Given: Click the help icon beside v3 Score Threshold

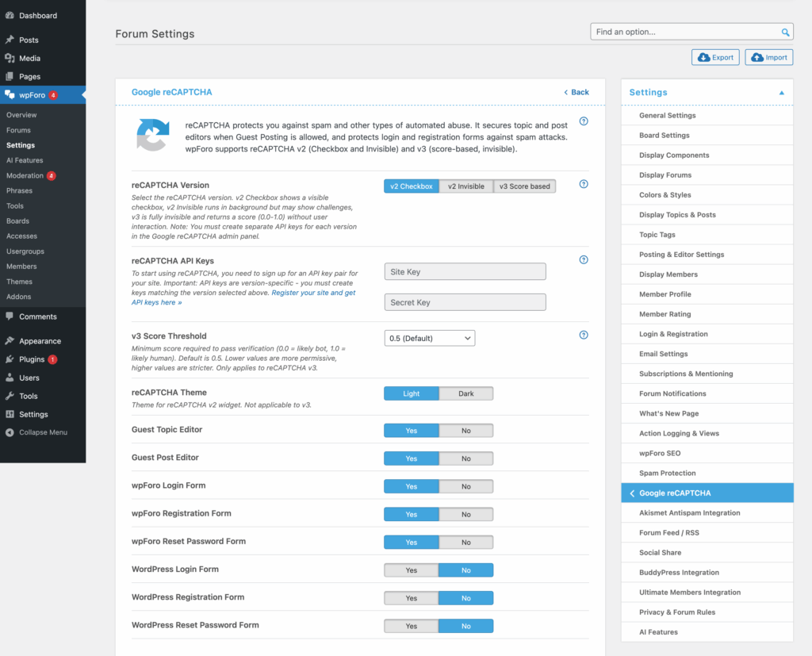Looking at the screenshot, I should tap(584, 335).
